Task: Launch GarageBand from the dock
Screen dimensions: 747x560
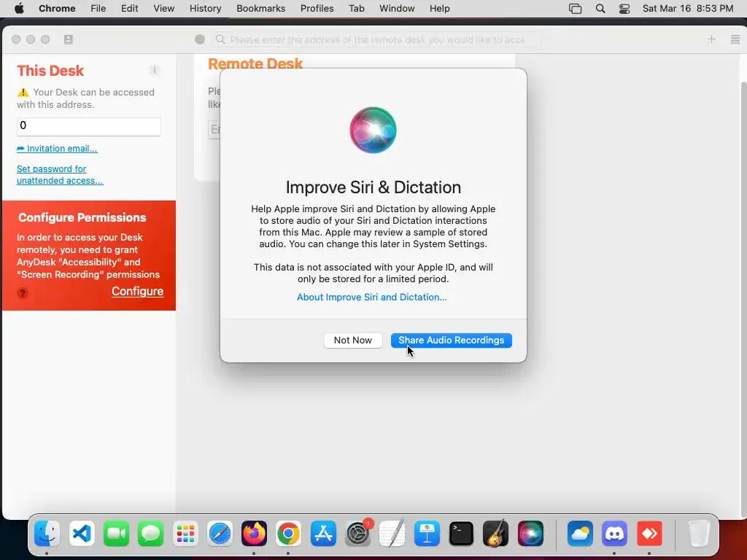Action: pos(495,533)
